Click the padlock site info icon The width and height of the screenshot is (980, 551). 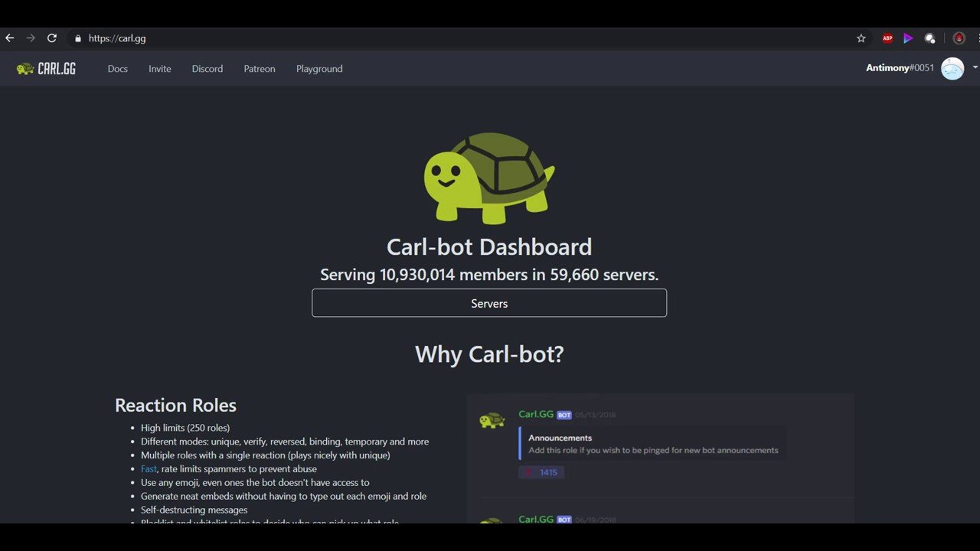coord(77,38)
